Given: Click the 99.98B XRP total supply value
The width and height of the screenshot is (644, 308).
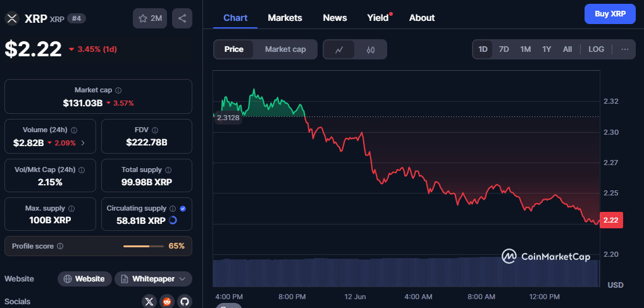Looking at the screenshot, I should pyautogui.click(x=147, y=182).
